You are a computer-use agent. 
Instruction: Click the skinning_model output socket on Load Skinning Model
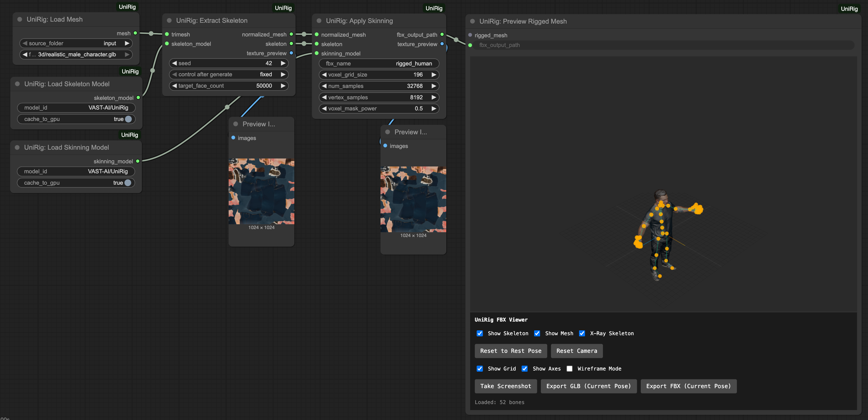(x=138, y=161)
